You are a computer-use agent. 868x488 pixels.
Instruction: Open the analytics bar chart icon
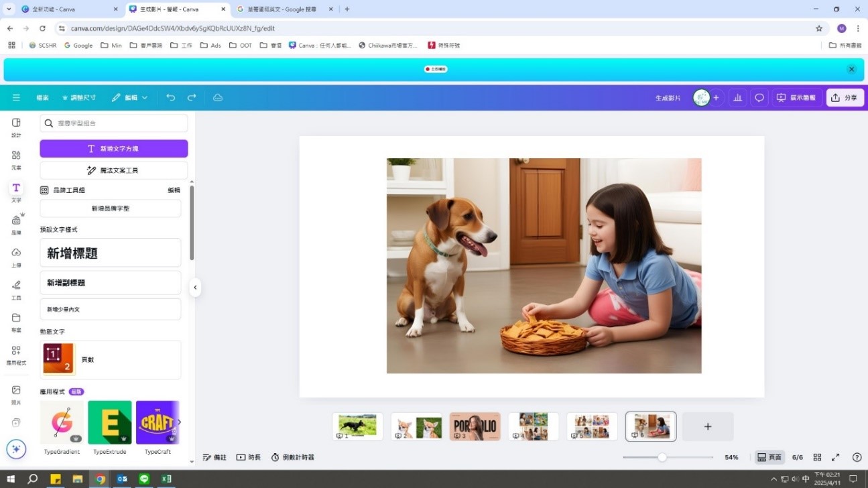point(738,98)
